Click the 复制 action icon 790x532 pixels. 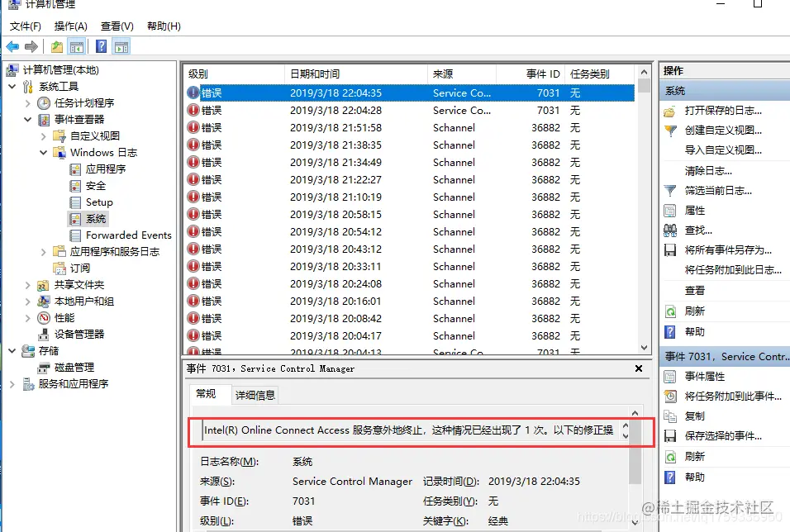pos(670,416)
